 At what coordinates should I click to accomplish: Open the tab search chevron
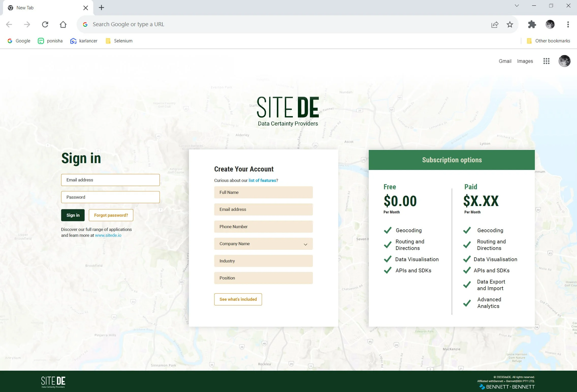tap(517, 6)
